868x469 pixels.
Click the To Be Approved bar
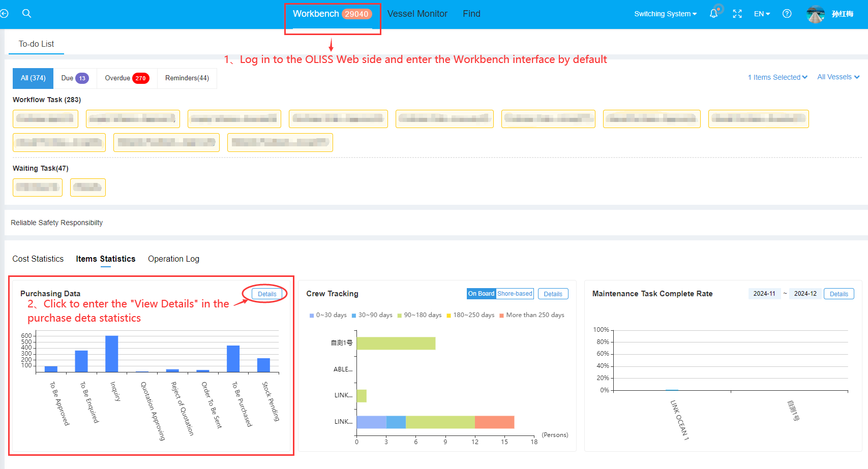click(51, 369)
